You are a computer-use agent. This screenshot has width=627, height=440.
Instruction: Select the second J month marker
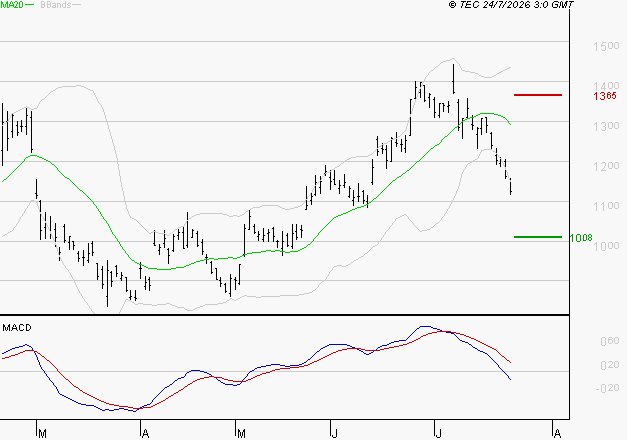pyautogui.click(x=438, y=434)
